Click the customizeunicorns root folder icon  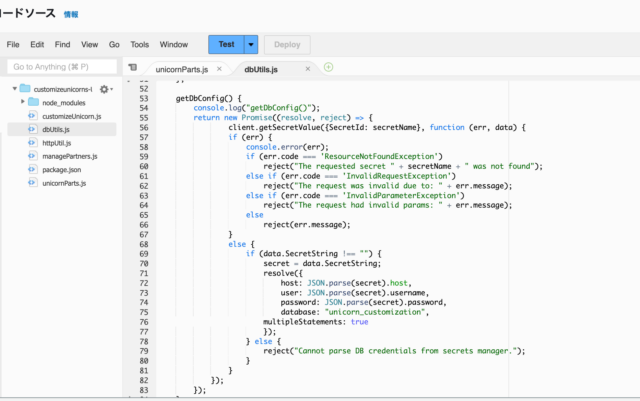point(26,89)
